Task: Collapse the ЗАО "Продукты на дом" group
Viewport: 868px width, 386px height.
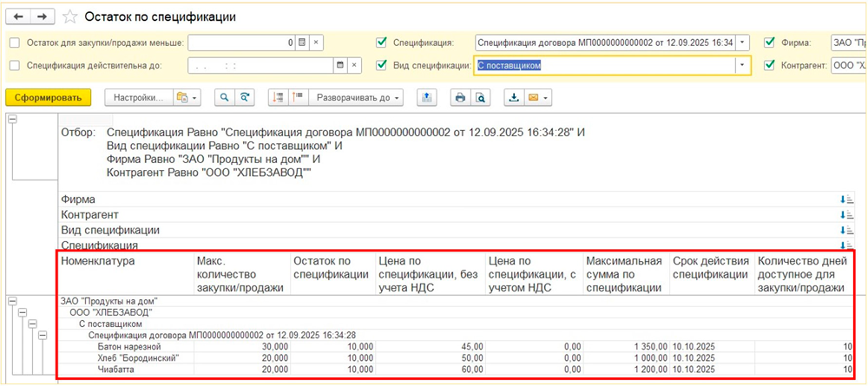Action: pos(12,301)
